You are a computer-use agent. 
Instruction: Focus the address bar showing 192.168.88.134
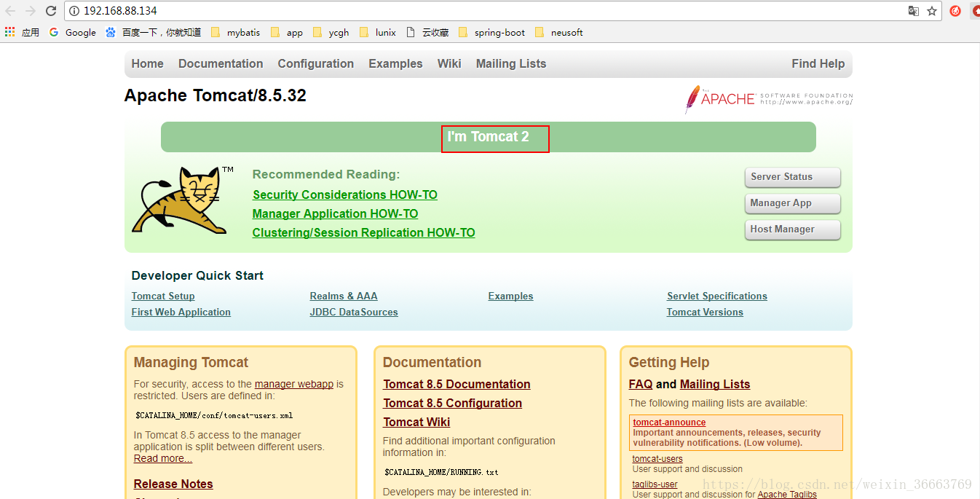(488, 11)
